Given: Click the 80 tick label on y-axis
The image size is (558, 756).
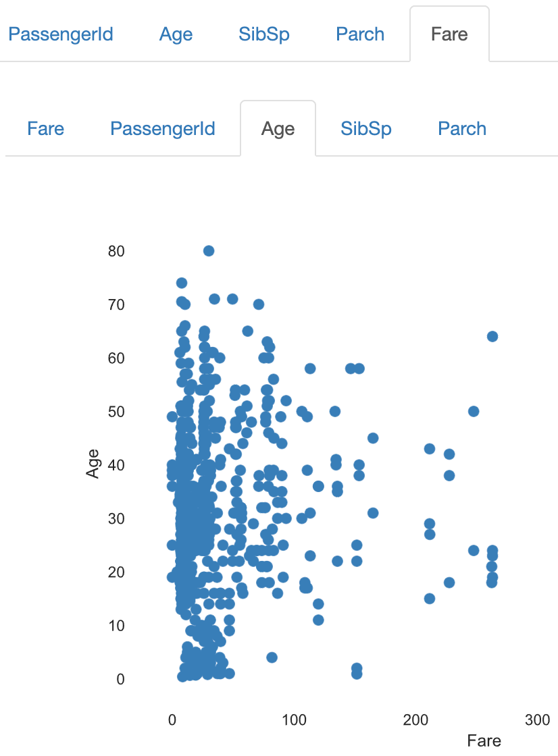Looking at the screenshot, I should (x=116, y=251).
